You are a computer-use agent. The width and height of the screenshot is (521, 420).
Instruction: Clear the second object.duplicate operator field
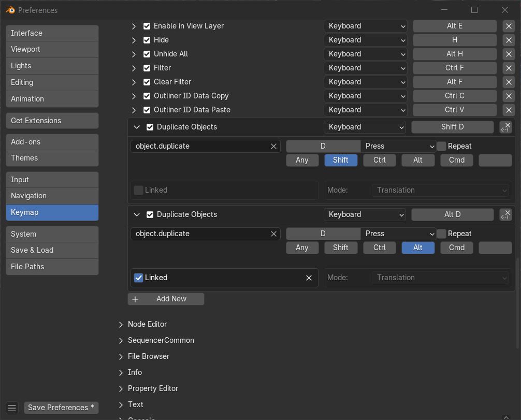coord(273,234)
